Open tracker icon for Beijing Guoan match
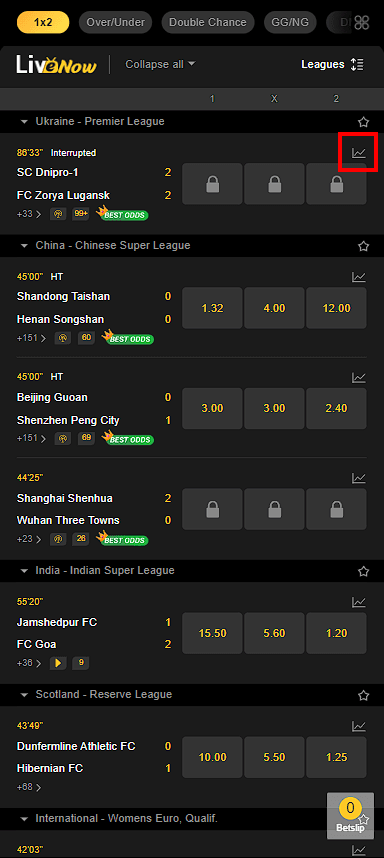The width and height of the screenshot is (384, 858). [63, 439]
